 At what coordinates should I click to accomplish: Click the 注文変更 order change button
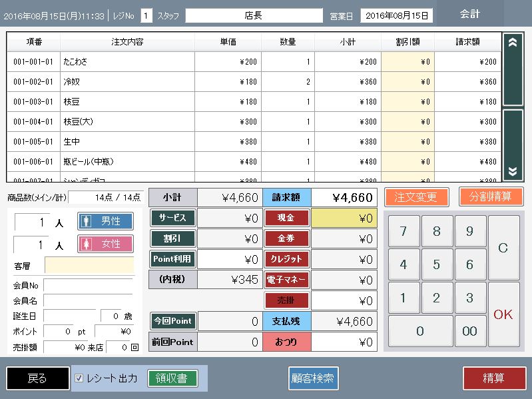[x=416, y=197]
